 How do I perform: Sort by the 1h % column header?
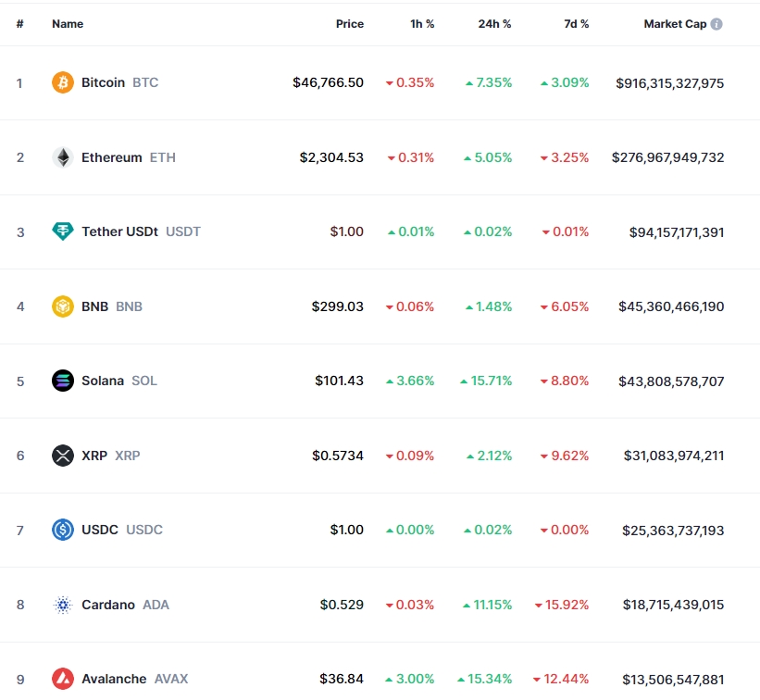[422, 24]
